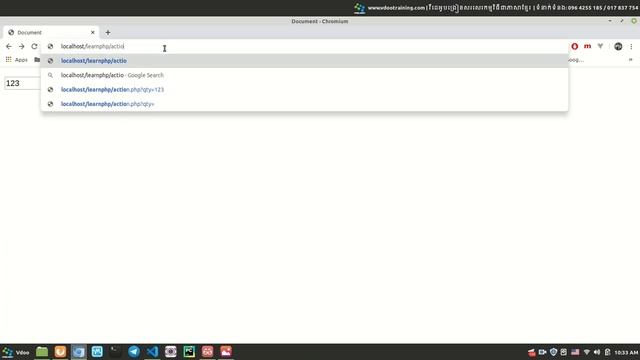The image size is (640, 360).
Task: Click the US flag keyboard layout indicator
Action: click(x=575, y=352)
